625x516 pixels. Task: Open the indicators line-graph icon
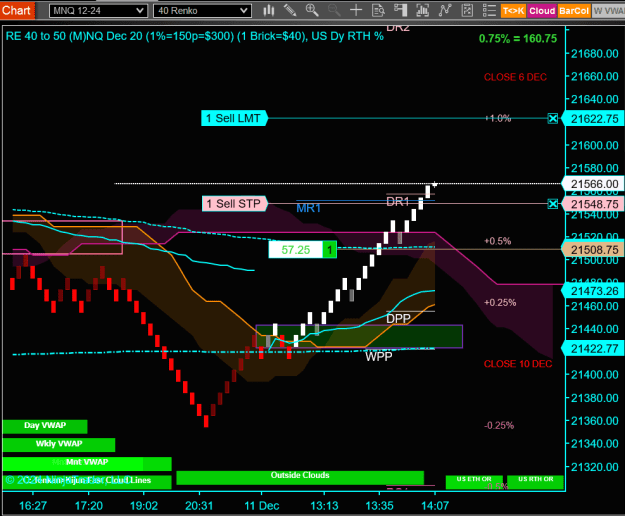pyautogui.click(x=444, y=10)
